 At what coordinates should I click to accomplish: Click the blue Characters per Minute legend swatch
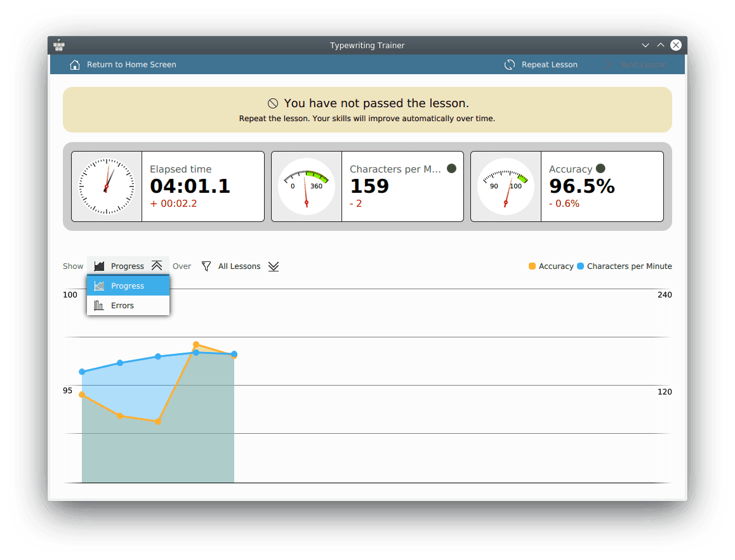[580, 266]
